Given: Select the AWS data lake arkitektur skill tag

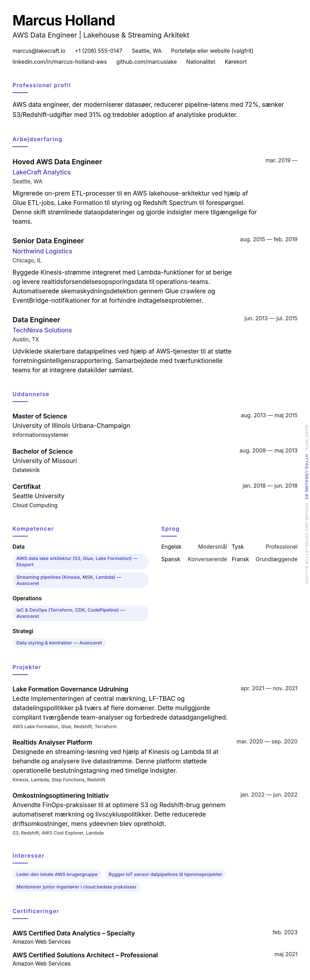Looking at the screenshot, I should point(80,561).
